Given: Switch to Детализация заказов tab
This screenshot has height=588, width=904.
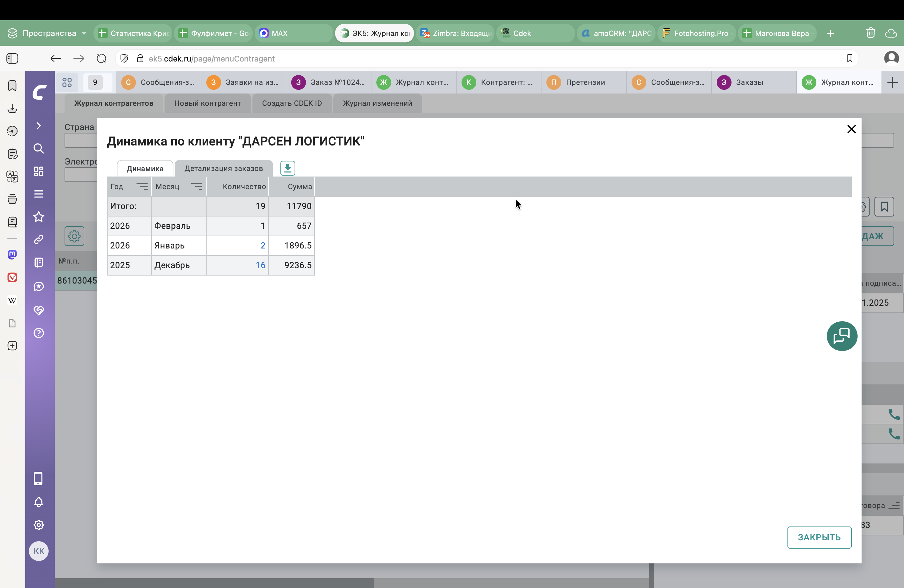Looking at the screenshot, I should tap(223, 169).
